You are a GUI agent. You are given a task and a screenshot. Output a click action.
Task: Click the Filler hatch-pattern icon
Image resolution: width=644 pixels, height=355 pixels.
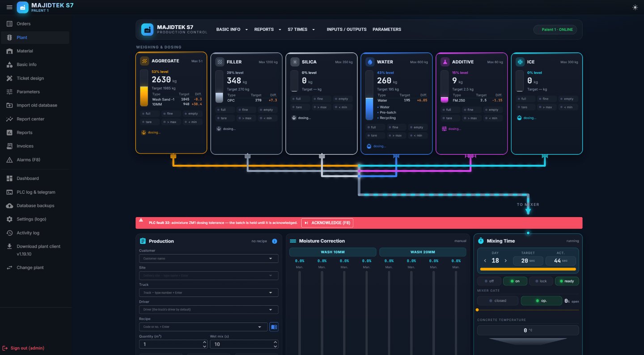point(220,62)
